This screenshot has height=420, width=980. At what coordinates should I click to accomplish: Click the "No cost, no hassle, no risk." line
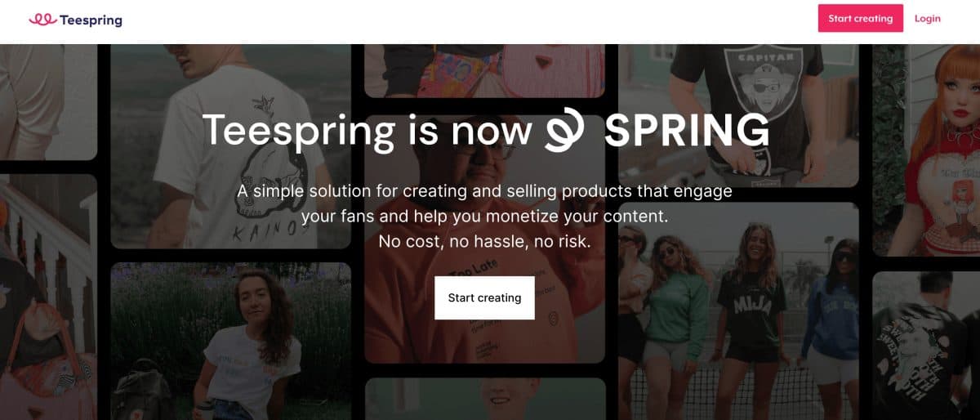point(484,242)
